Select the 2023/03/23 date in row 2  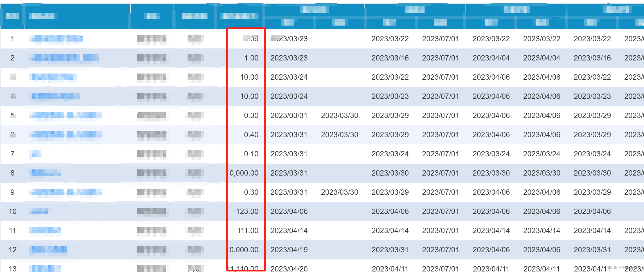(289, 58)
